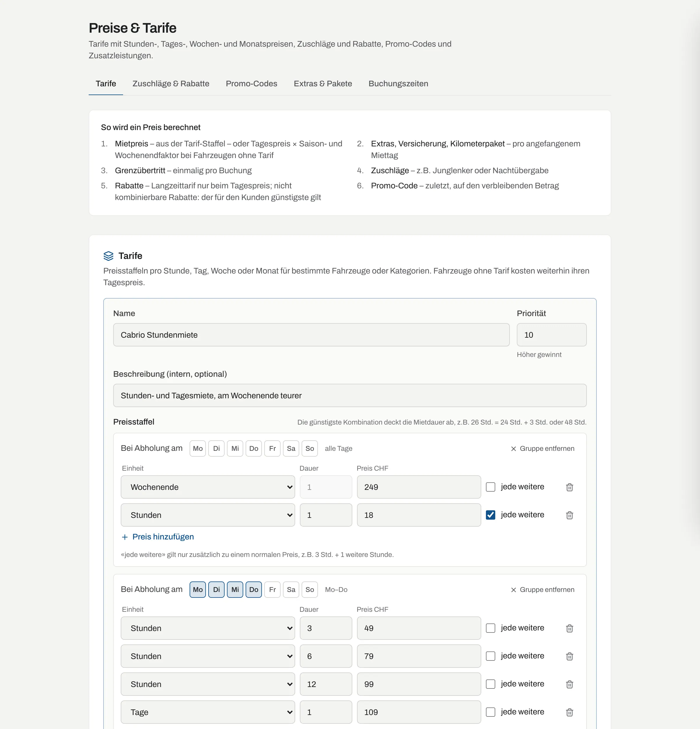The image size is (700, 729).
Task: Deselect Do in the Mo–Do group
Action: click(x=254, y=590)
